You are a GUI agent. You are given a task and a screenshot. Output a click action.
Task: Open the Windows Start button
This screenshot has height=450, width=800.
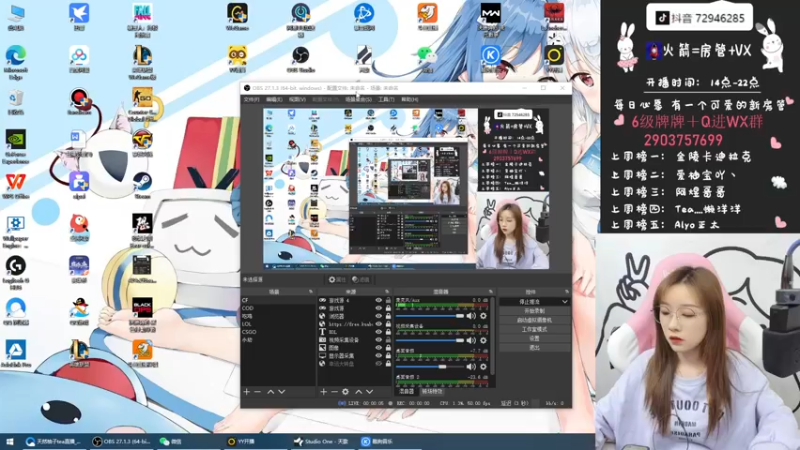(x=10, y=442)
